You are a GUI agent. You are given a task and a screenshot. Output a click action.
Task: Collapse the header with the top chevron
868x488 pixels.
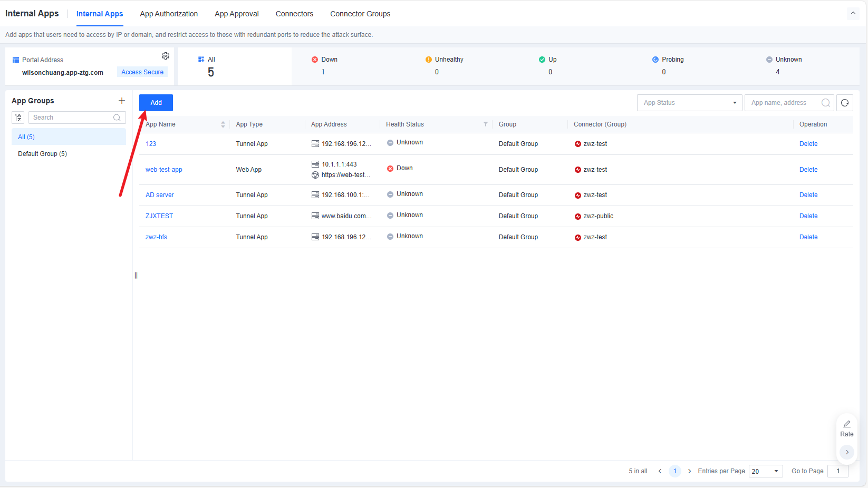[x=853, y=13]
